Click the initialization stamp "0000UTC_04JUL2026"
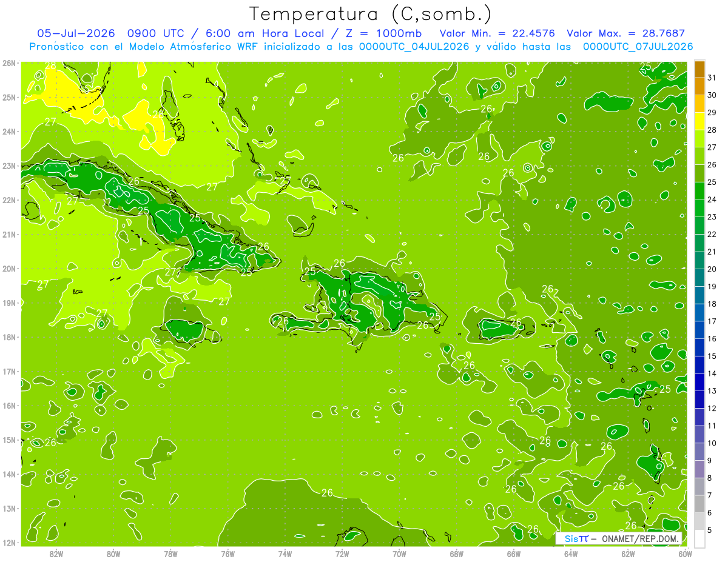Viewport: 728px width, 562px height. [x=414, y=47]
